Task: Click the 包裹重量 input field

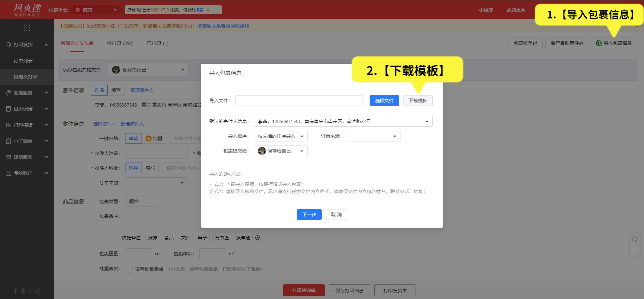Action: click(139, 254)
